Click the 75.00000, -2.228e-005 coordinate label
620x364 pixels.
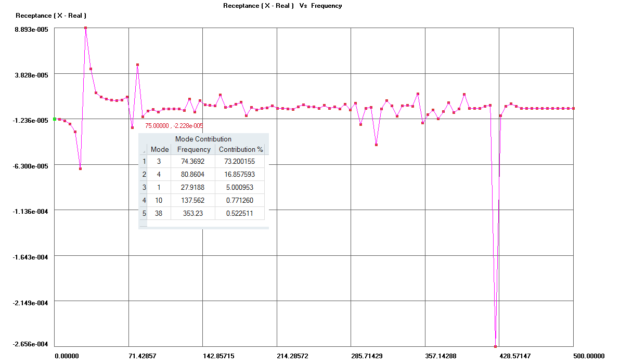click(x=174, y=126)
